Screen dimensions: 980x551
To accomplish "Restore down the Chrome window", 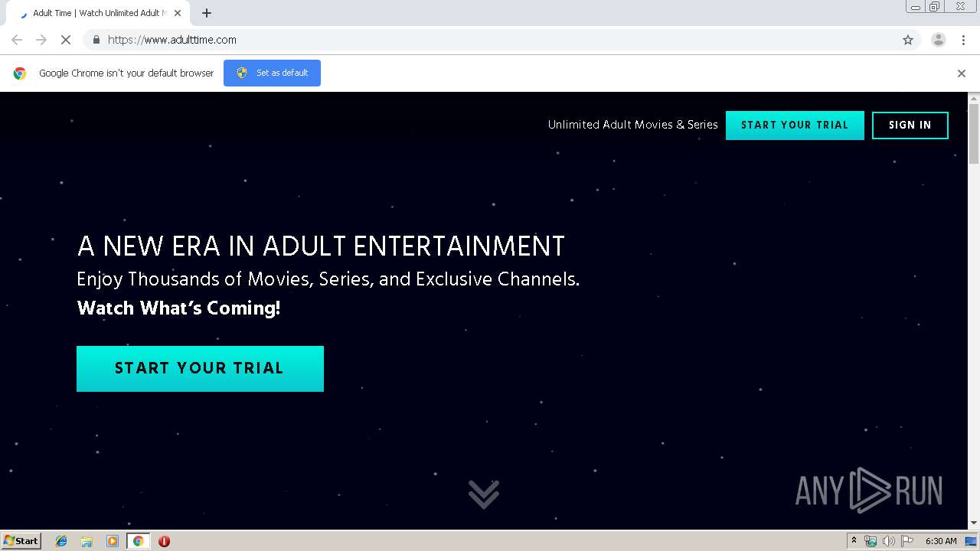I will [935, 7].
